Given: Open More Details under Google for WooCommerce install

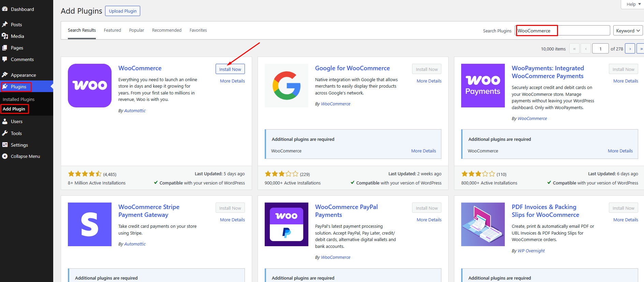Looking at the screenshot, I should [429, 81].
